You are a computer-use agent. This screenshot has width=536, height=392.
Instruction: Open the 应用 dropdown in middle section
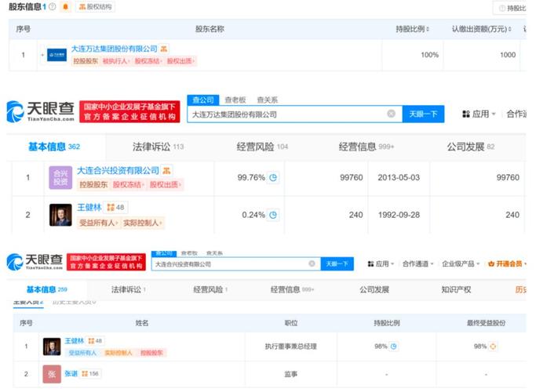coord(479,114)
